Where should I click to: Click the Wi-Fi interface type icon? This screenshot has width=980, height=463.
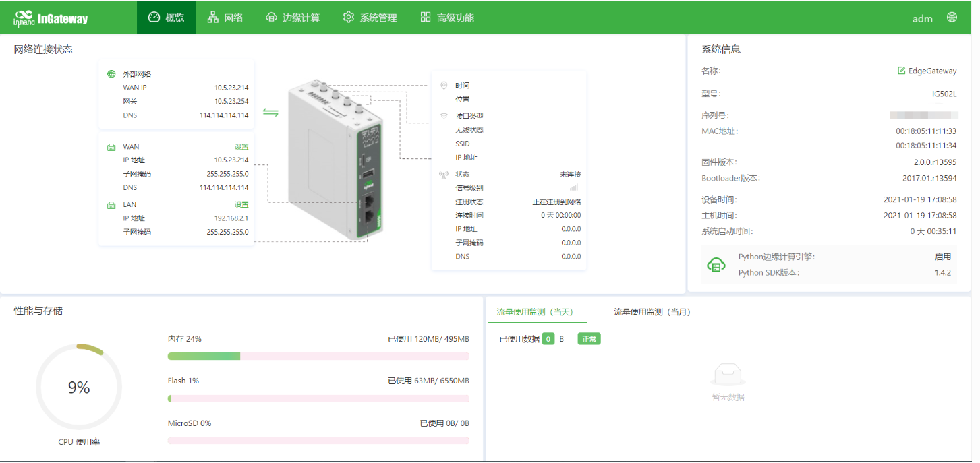pyautogui.click(x=443, y=116)
